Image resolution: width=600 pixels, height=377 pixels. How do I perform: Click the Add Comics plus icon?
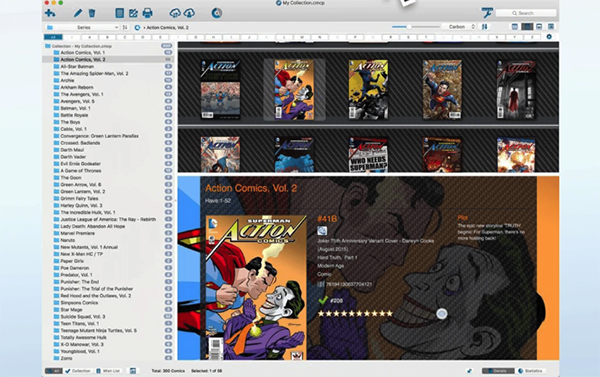click(50, 13)
